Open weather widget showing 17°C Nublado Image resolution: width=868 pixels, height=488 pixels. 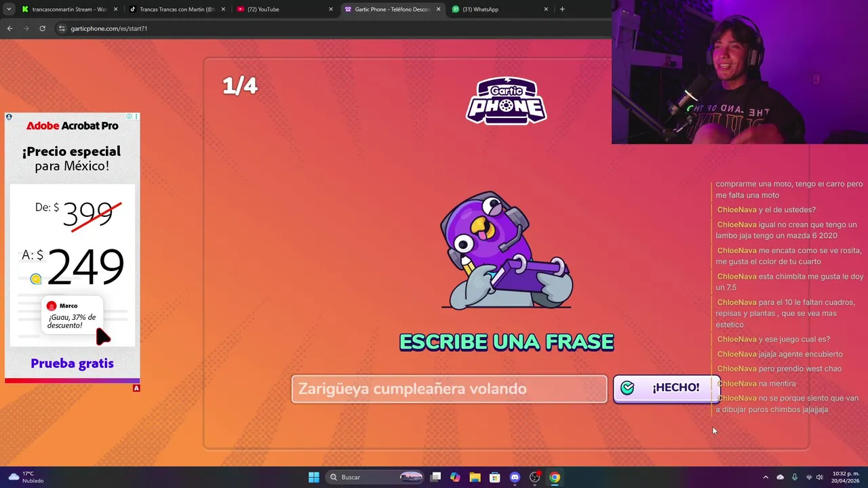coord(26,477)
